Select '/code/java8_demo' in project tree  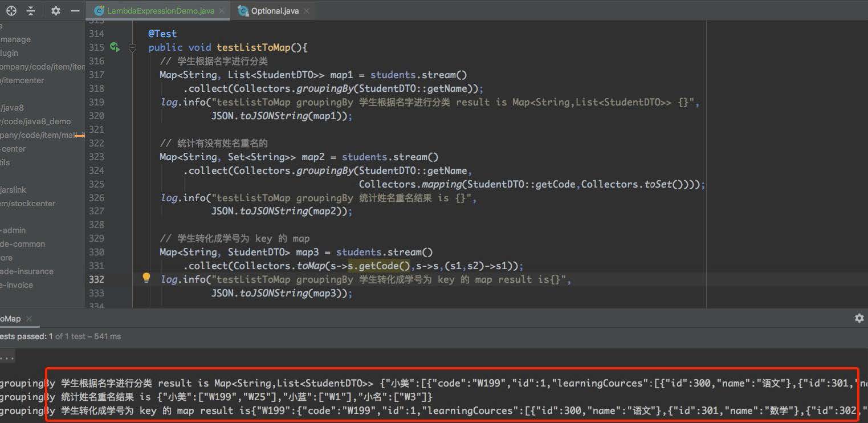(x=35, y=121)
